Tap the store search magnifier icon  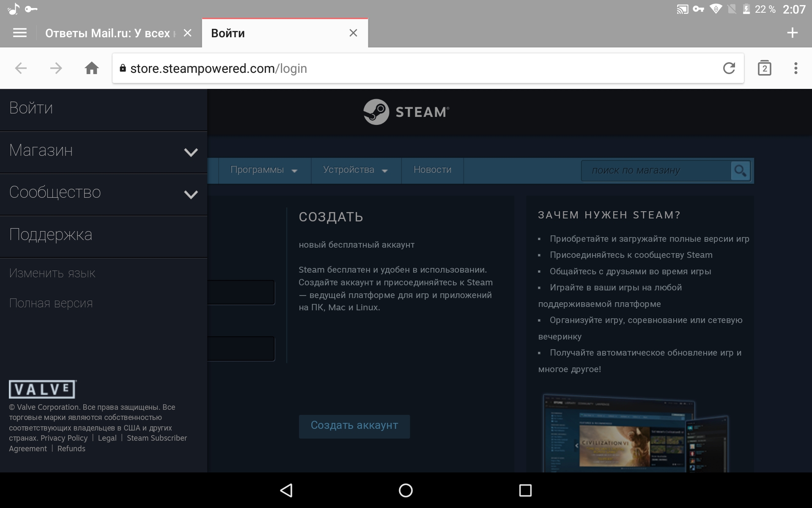[x=741, y=171]
